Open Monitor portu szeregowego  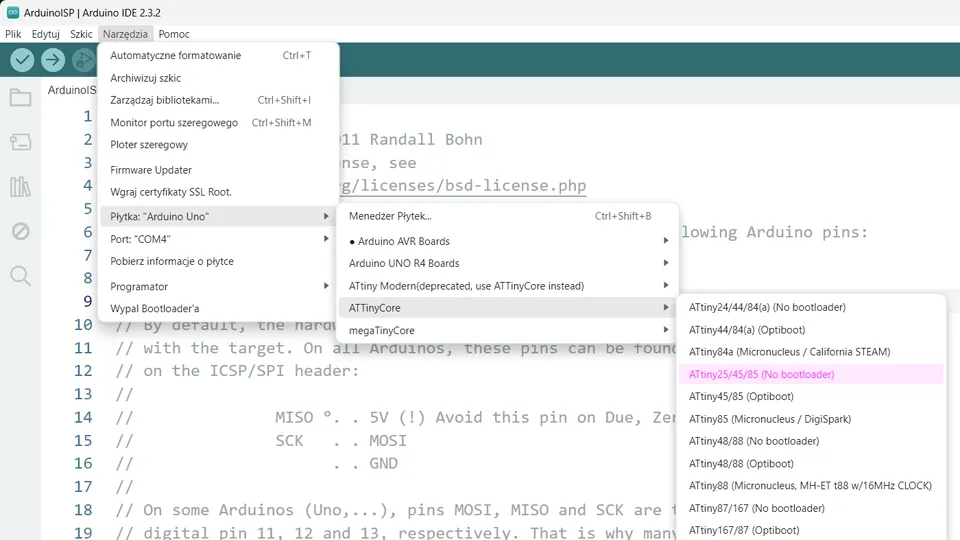pyautogui.click(x=174, y=122)
